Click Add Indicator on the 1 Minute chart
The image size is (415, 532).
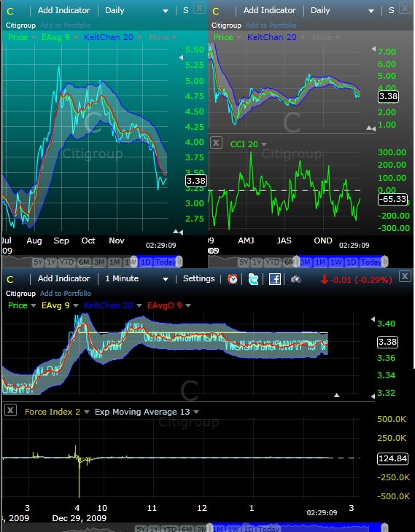click(64, 278)
